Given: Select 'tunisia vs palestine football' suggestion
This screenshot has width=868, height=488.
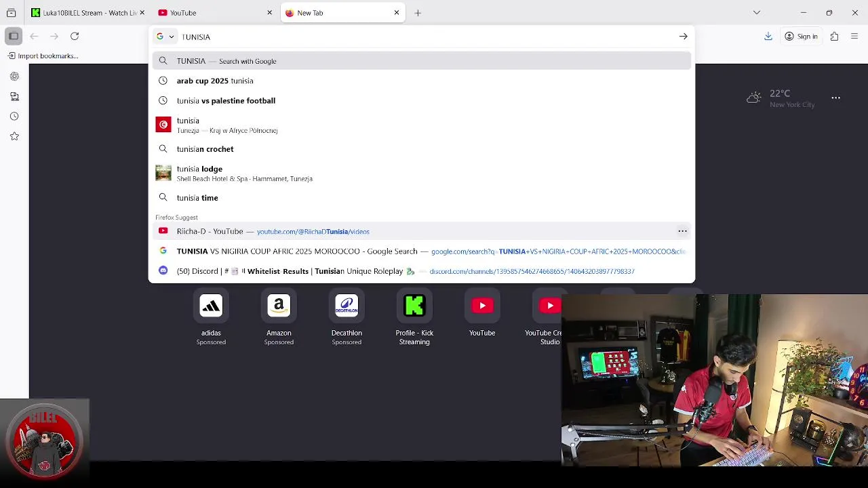Looking at the screenshot, I should [421, 100].
